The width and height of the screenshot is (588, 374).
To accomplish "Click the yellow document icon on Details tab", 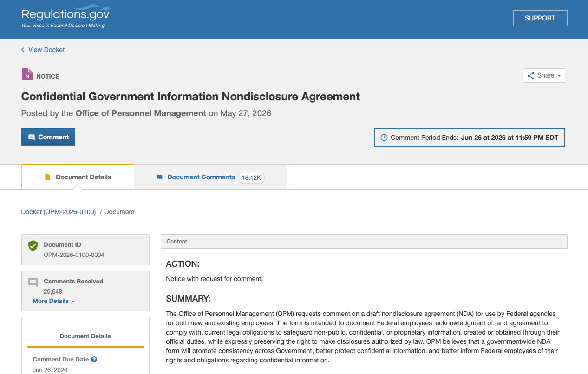I will [x=47, y=177].
